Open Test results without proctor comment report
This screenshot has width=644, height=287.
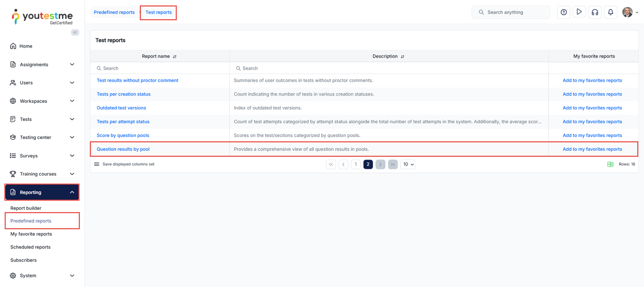pos(137,81)
